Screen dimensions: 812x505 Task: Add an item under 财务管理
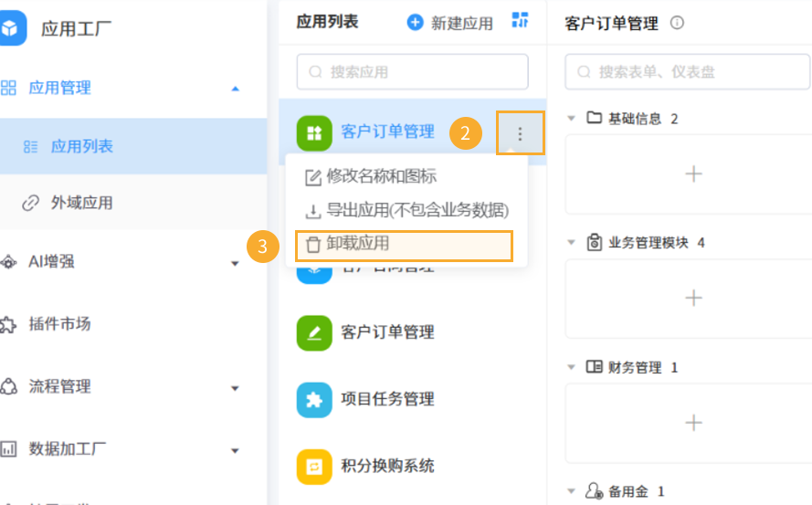pyautogui.click(x=693, y=423)
